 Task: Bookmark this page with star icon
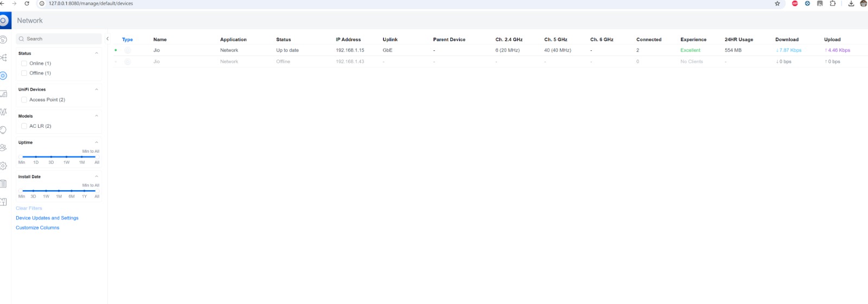(777, 4)
